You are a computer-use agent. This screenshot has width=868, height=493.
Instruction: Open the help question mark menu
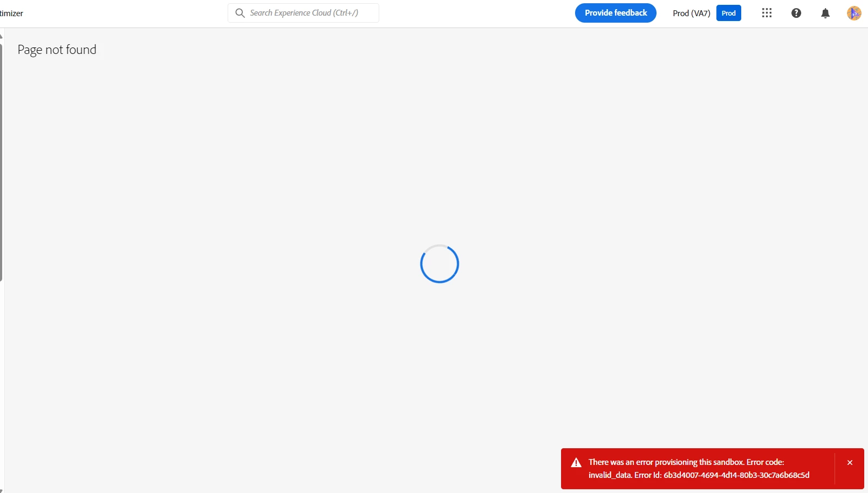(796, 13)
